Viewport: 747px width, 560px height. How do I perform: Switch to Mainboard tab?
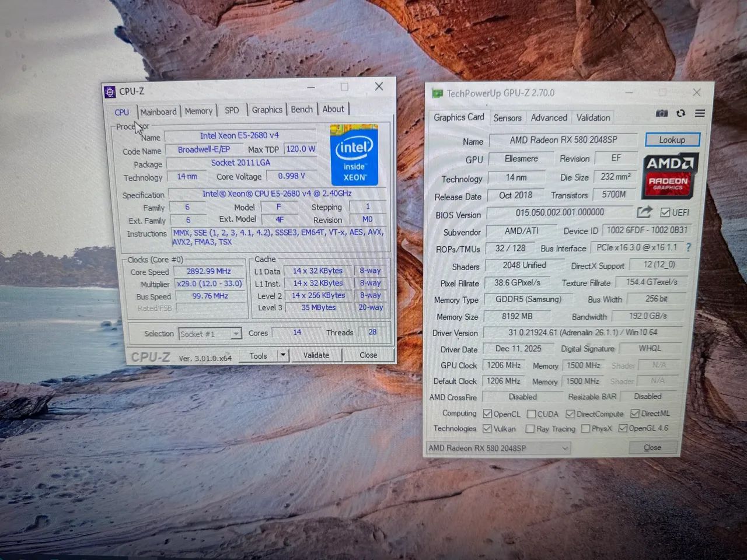[158, 111]
